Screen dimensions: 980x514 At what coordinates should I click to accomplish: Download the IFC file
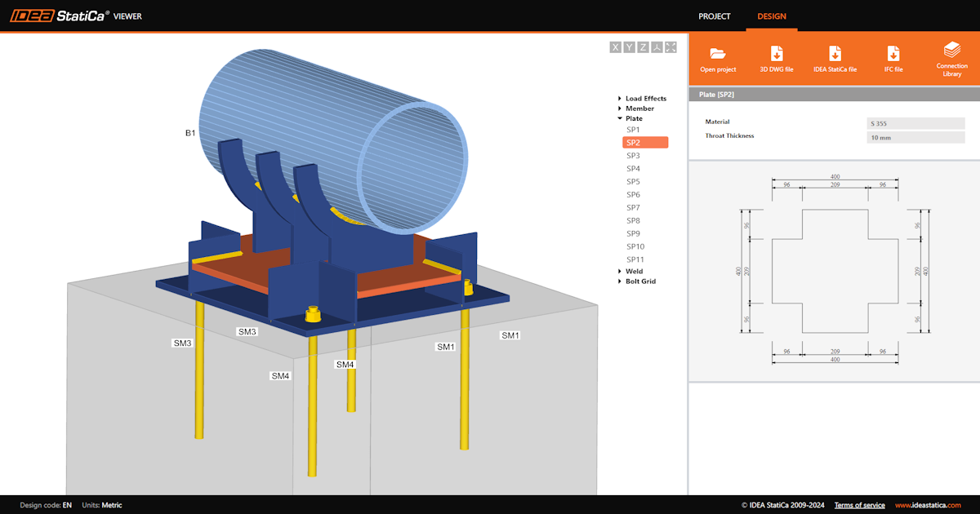893,54
